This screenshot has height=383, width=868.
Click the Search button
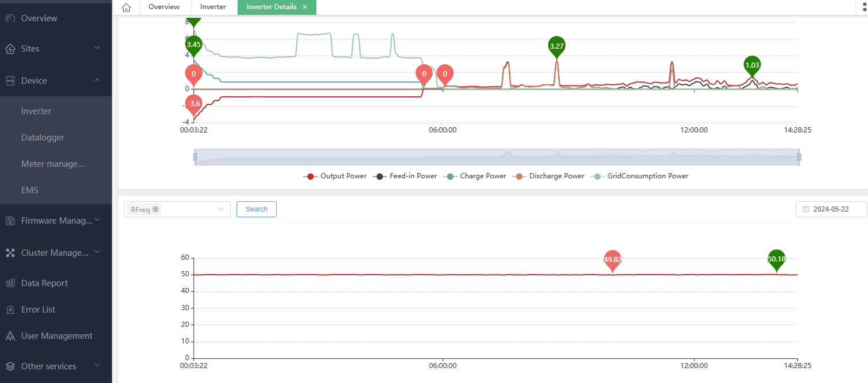(x=257, y=209)
